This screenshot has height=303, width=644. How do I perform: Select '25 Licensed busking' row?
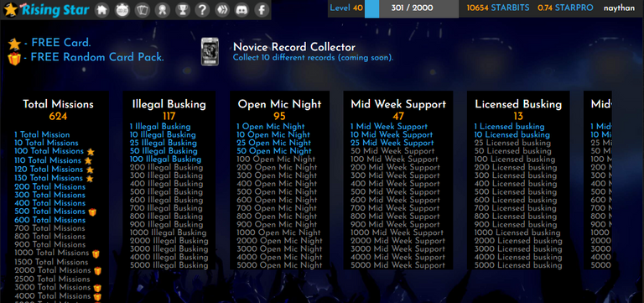pyautogui.click(x=512, y=143)
